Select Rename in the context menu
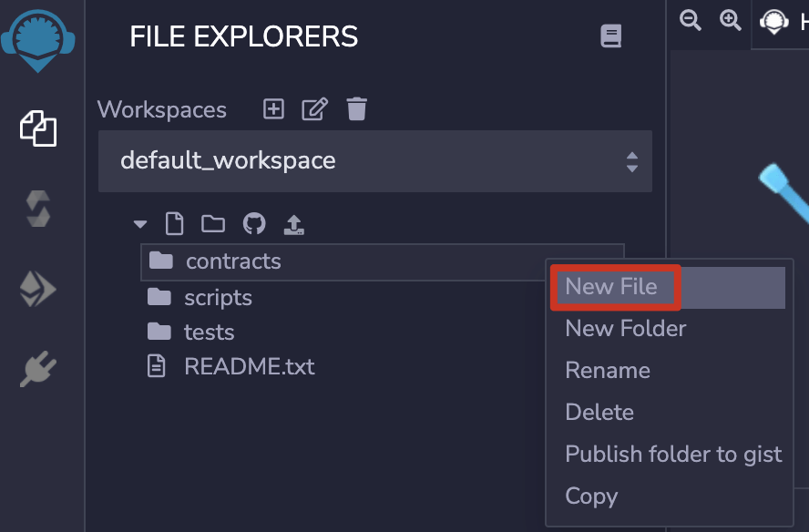This screenshot has width=809, height=532. [x=608, y=371]
